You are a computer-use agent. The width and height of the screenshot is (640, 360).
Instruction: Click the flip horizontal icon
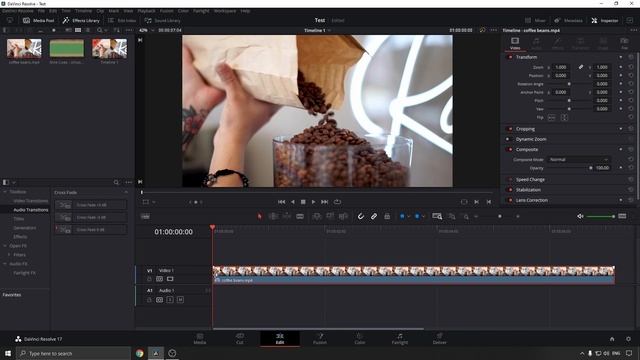pos(552,118)
